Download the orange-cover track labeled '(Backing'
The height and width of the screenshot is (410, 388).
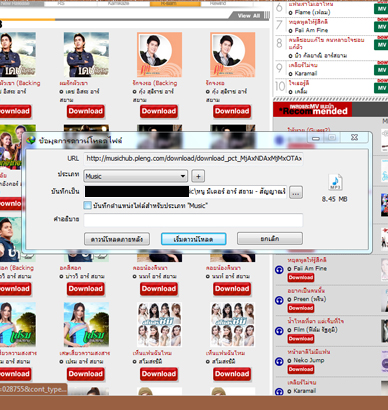pos(159,111)
